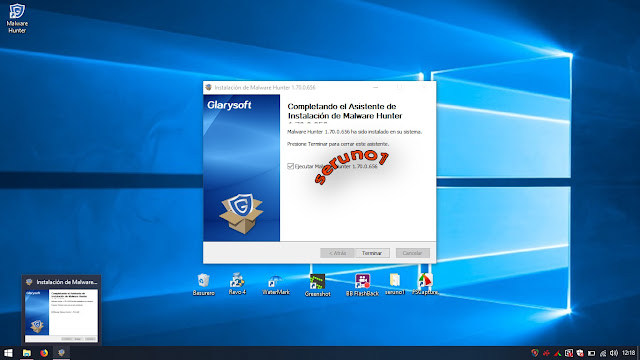Click the Atrás button

coord(338,253)
